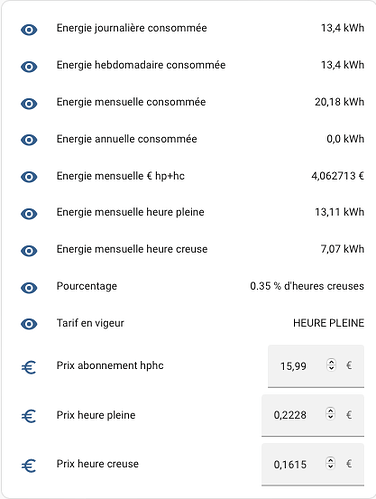Click the euro icon beside Prix abonnement hphc

point(29,368)
